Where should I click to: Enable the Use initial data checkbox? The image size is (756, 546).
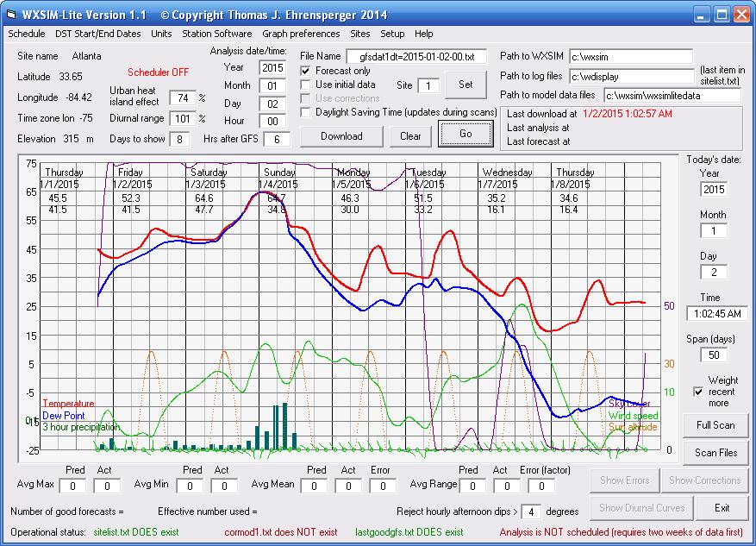coord(306,85)
